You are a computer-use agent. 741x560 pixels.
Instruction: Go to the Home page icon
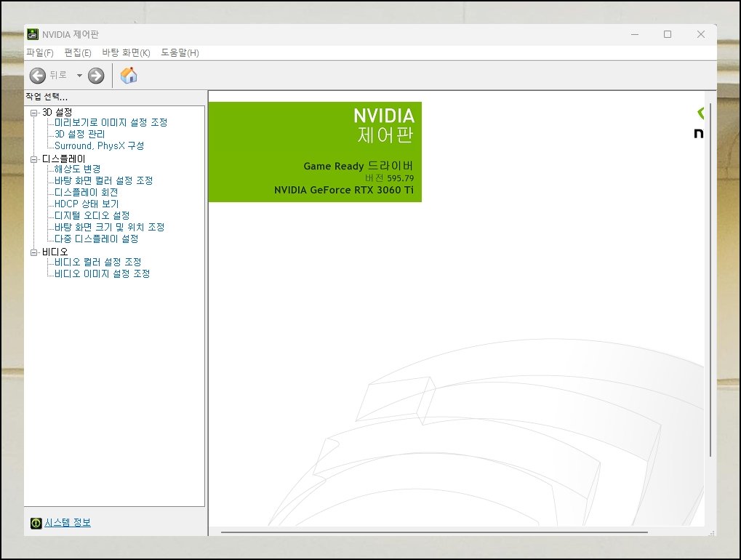pyautogui.click(x=129, y=75)
